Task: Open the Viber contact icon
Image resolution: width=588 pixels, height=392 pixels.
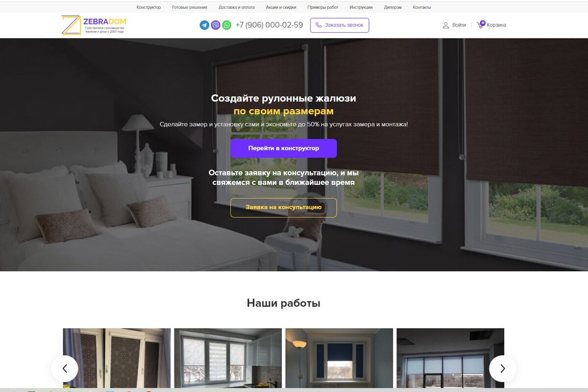Action: pyautogui.click(x=216, y=25)
